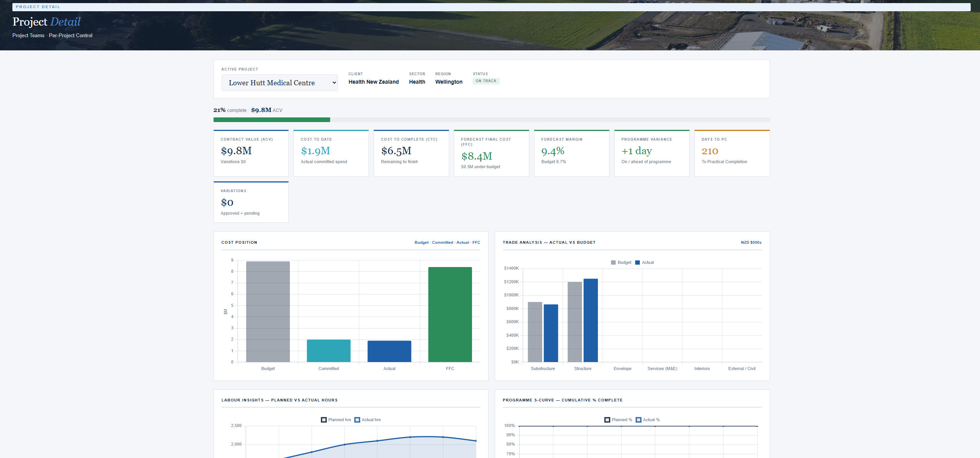Image resolution: width=980 pixels, height=458 pixels.
Task: Toggle Planned hrs legend in Labour Insights
Action: pyautogui.click(x=336, y=420)
